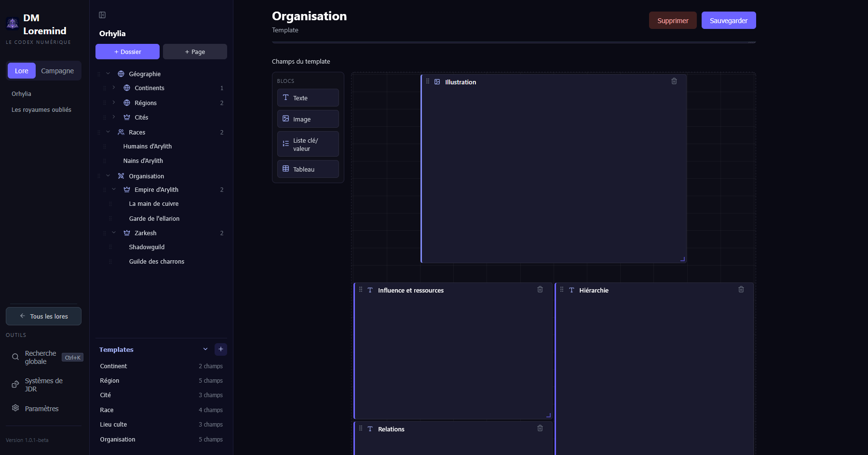
Task: Add a new Page
Action: 195,52
